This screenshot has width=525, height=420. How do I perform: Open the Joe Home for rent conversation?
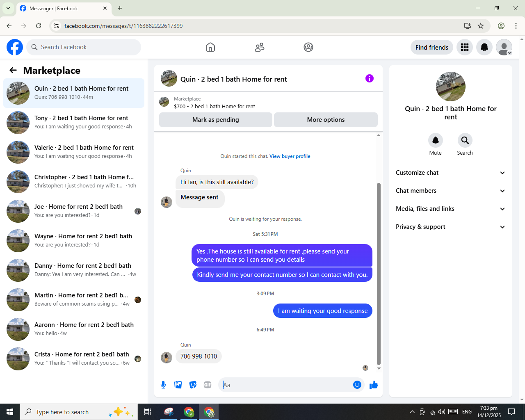coord(74,211)
